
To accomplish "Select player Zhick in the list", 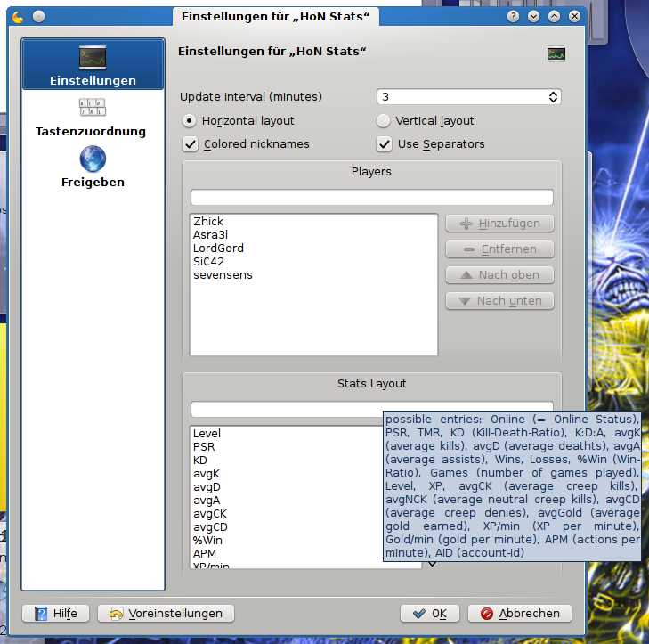I will (x=313, y=222).
